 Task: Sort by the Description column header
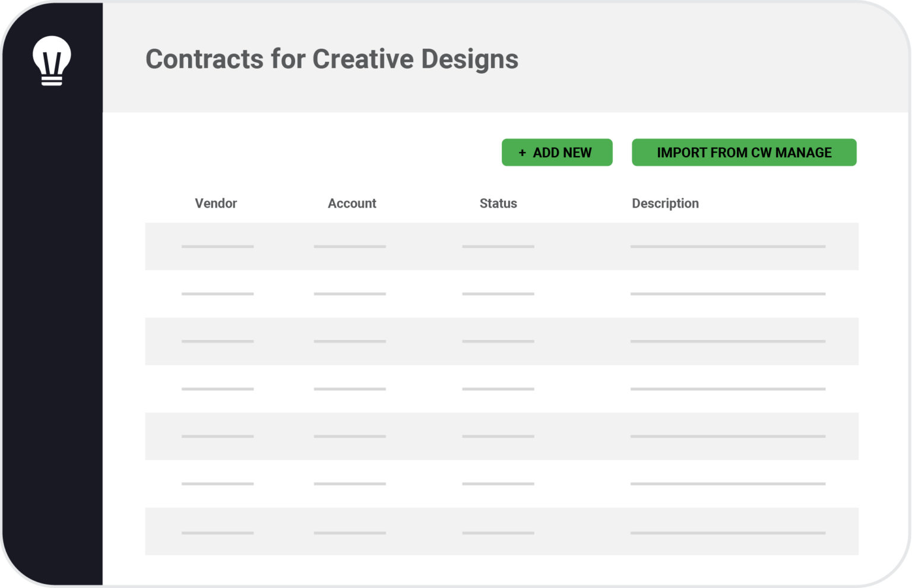coord(665,204)
